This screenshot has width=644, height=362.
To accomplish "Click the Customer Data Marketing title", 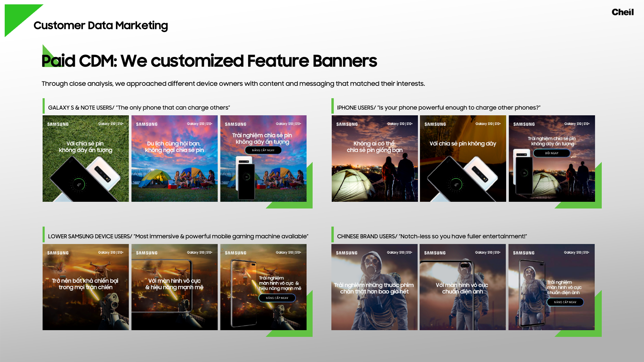I will [101, 25].
